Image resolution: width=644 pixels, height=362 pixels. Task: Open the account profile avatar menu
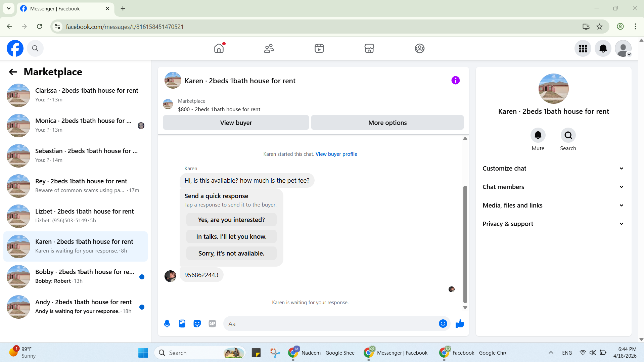pos(623,48)
